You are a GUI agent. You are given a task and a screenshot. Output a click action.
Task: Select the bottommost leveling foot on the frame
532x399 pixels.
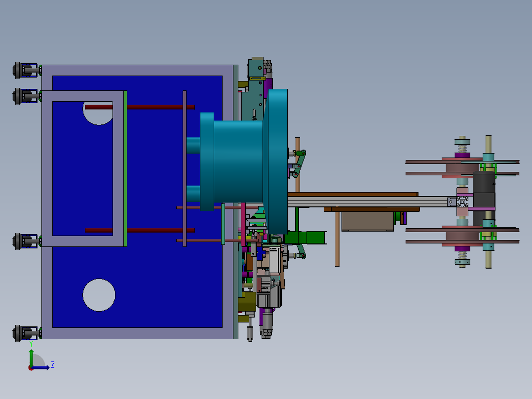(x=27, y=333)
